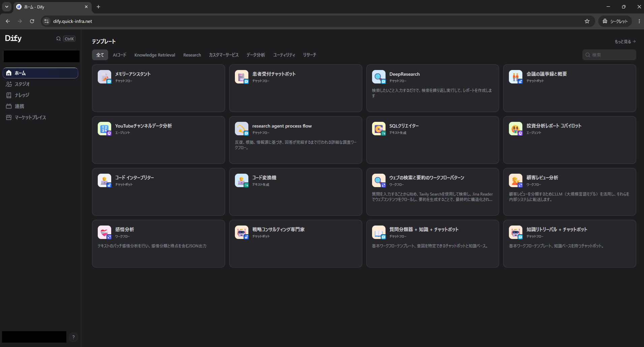Open マーケットプレイス from the sidebar
This screenshot has height=347, width=644.
[40, 117]
